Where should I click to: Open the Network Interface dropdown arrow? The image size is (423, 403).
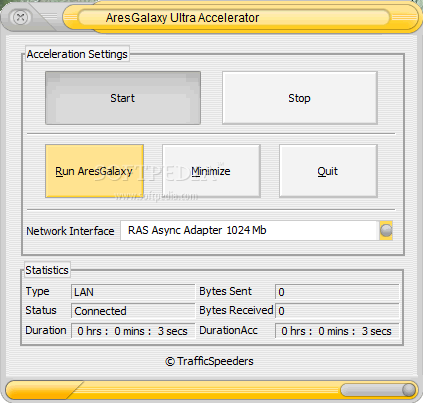tap(386, 230)
